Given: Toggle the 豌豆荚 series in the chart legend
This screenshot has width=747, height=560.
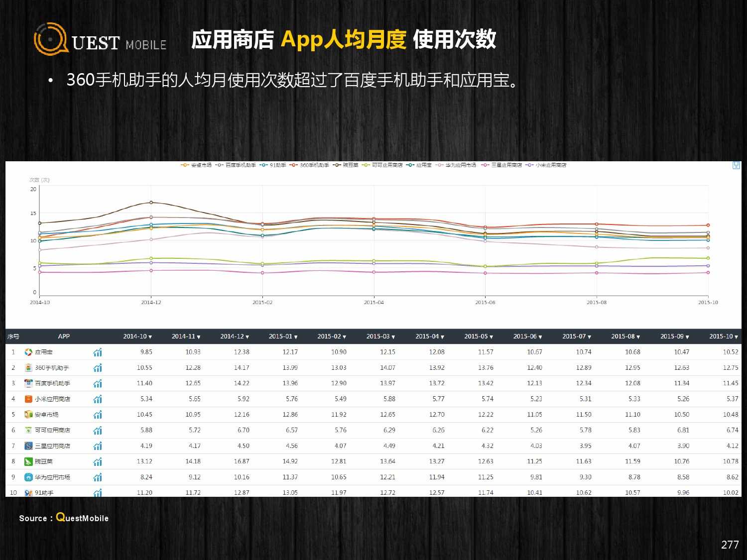Looking at the screenshot, I should click(345, 165).
